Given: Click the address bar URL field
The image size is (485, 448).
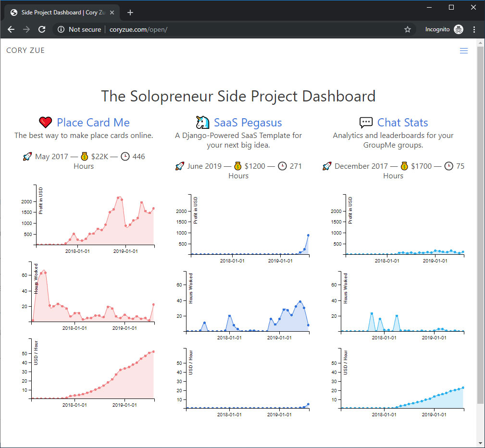Looking at the screenshot, I should 240,29.
